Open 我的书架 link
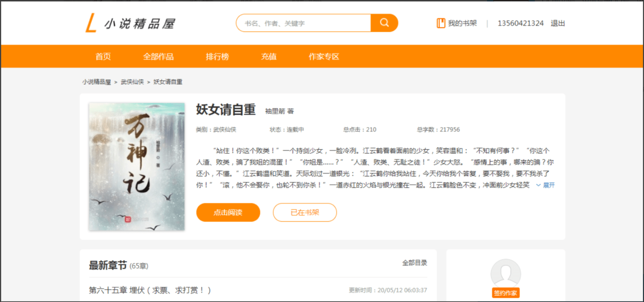The height and width of the screenshot is (302, 644). (462, 23)
